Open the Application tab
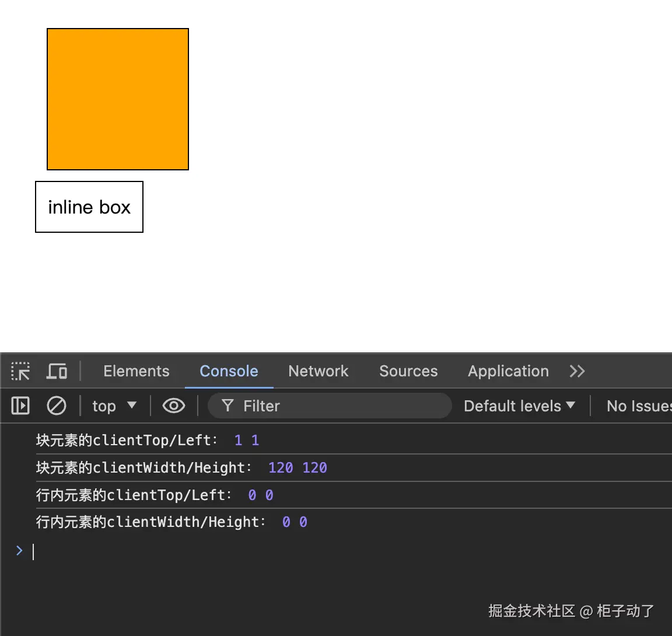Screen dimensions: 672x636 [x=508, y=371]
